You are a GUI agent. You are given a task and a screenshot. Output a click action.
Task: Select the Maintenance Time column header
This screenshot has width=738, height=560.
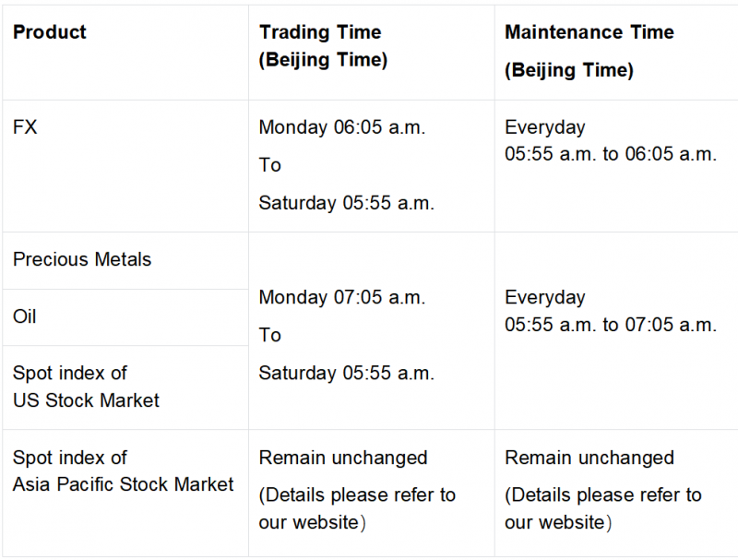(589, 32)
